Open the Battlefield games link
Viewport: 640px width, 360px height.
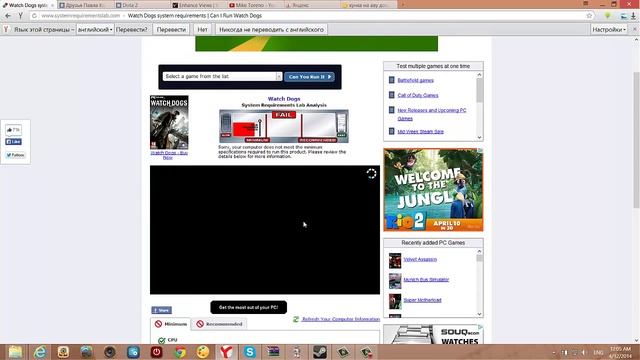pos(416,80)
